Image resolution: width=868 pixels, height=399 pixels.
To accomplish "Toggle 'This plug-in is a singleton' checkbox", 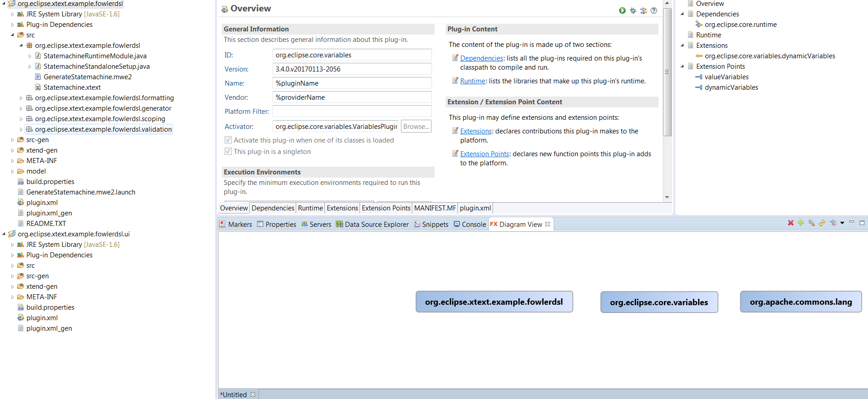I will coord(228,151).
